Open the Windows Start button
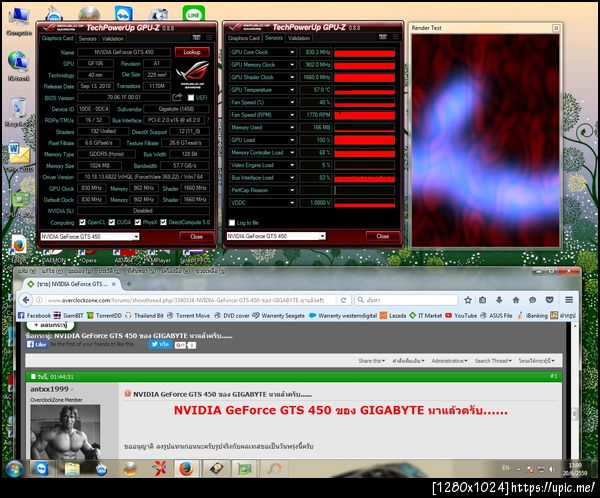This screenshot has width=600, height=498. (15, 469)
